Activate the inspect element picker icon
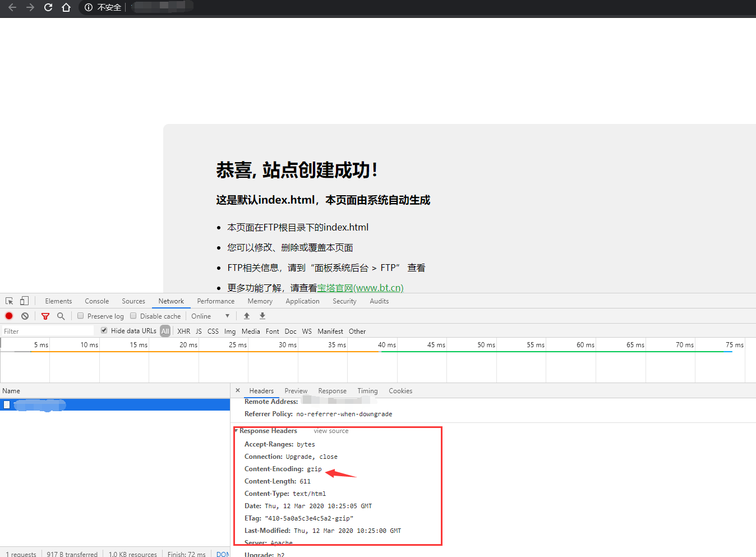756x557 pixels. [10, 301]
